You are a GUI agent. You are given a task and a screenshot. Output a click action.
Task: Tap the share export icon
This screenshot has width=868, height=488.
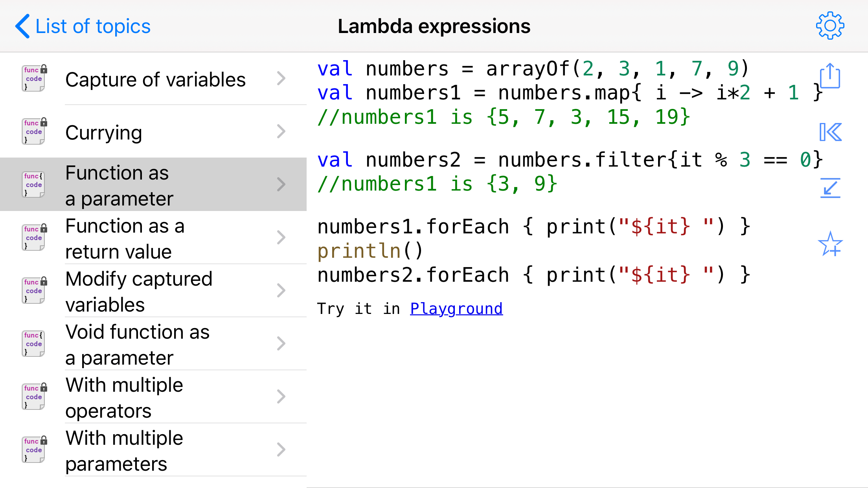830,76
